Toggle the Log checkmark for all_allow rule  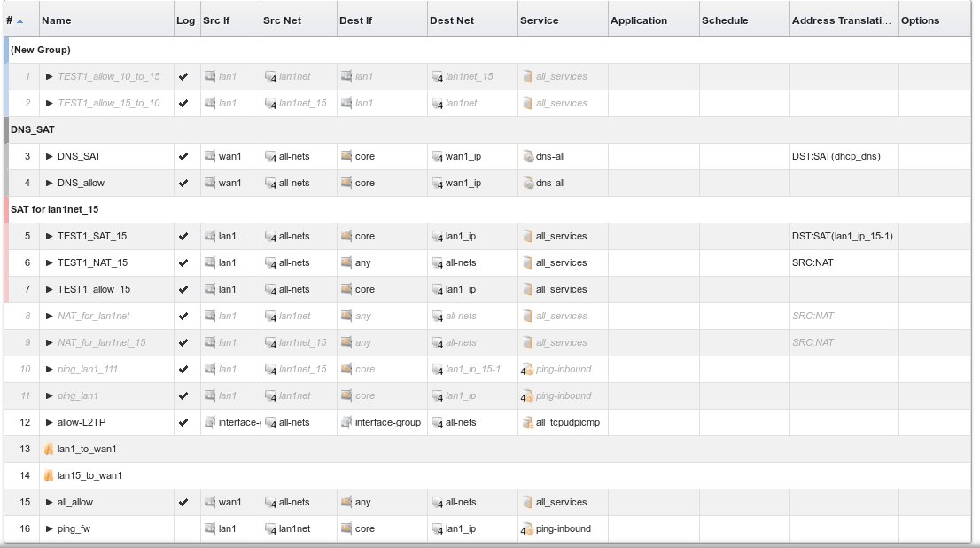[x=183, y=503]
